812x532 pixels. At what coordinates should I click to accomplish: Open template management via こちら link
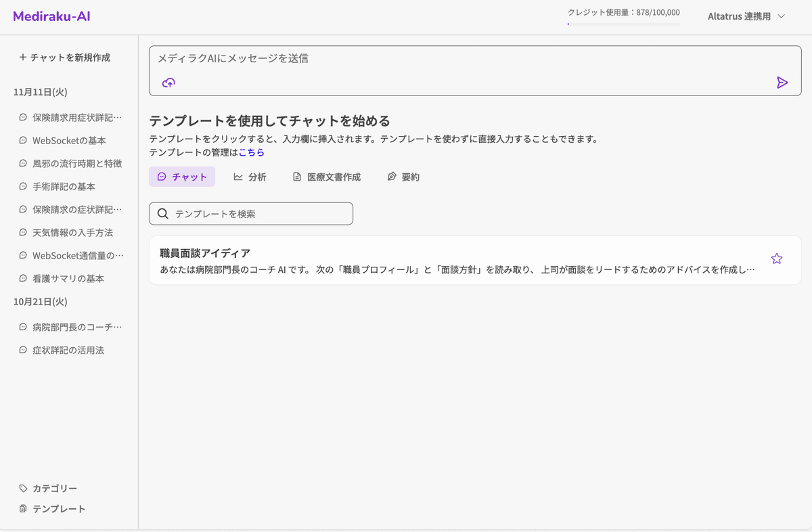tap(251, 152)
